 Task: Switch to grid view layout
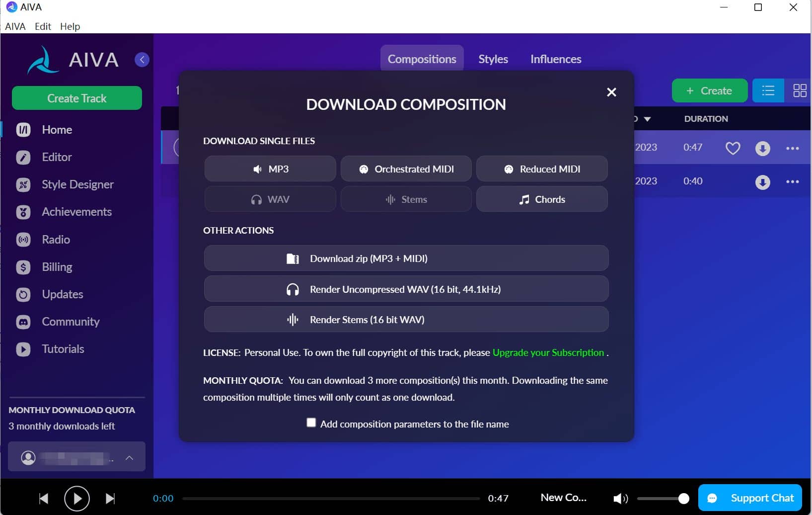pyautogui.click(x=800, y=90)
